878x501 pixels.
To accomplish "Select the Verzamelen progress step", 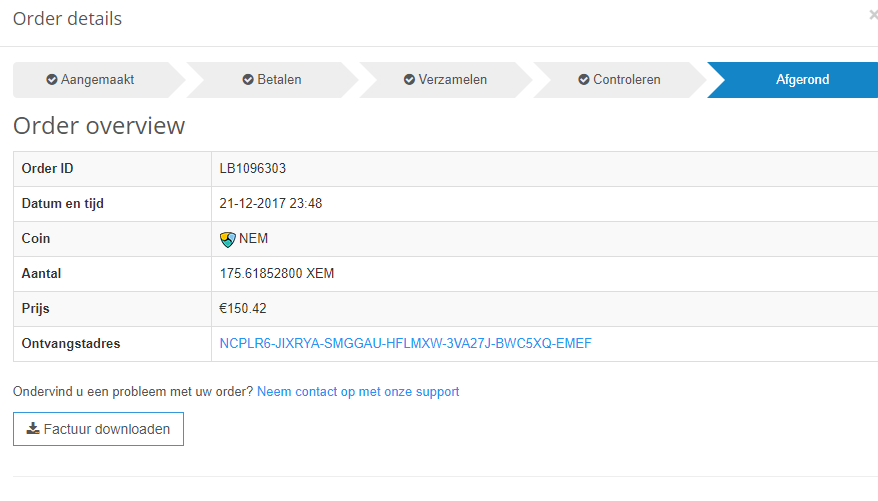I will [x=446, y=80].
